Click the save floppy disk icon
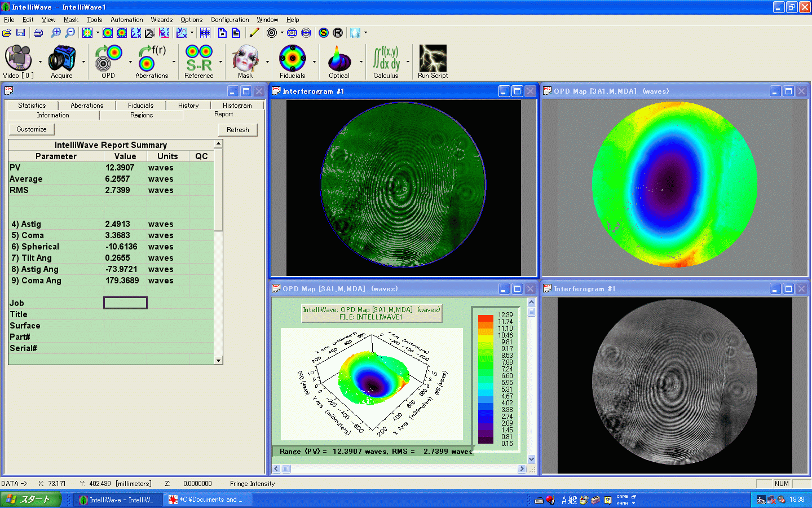 coord(20,33)
